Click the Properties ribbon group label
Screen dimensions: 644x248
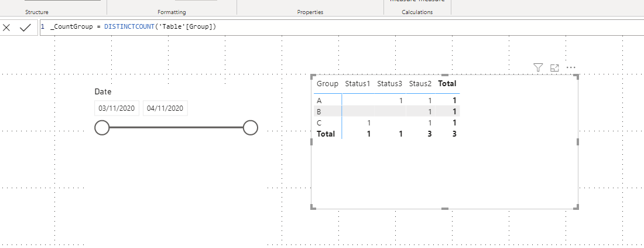310,12
